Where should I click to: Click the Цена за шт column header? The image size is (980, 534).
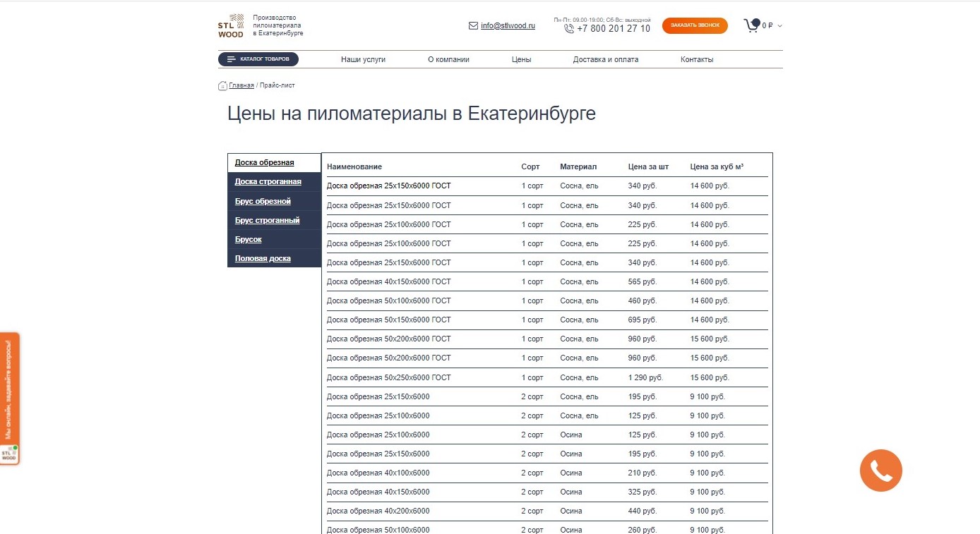coord(648,166)
